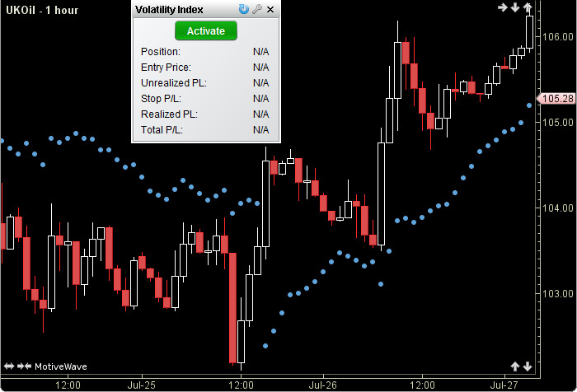This screenshot has width=577, height=392.
Task: Close the Volatility Index panel with X
Action: point(270,10)
